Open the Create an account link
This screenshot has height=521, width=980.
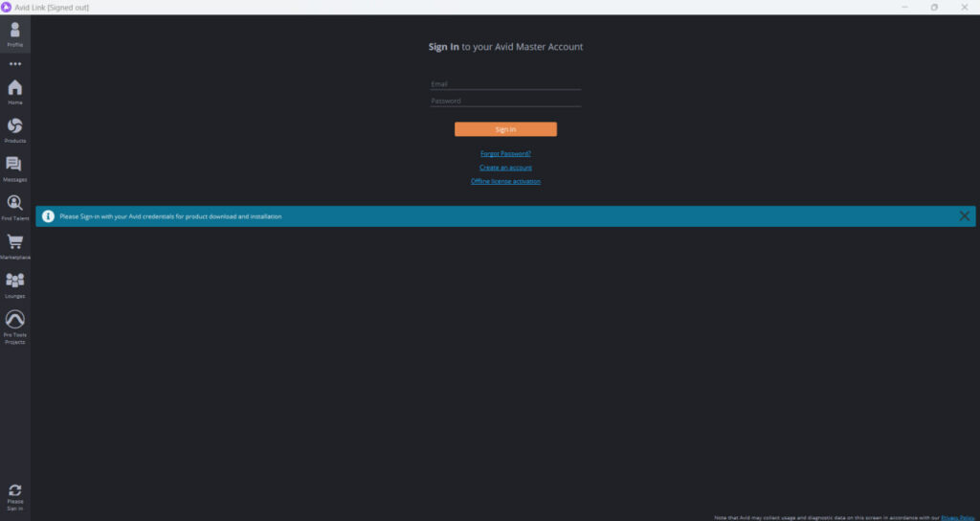[x=505, y=168]
